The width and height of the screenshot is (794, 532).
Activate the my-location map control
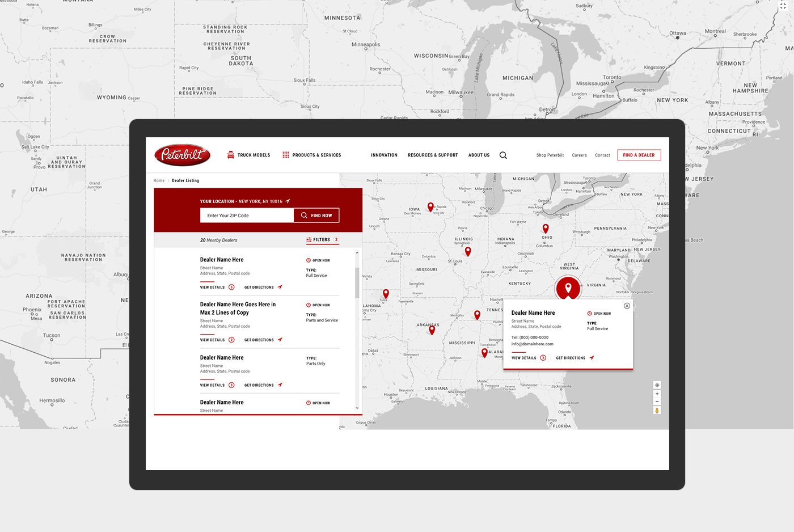657,385
